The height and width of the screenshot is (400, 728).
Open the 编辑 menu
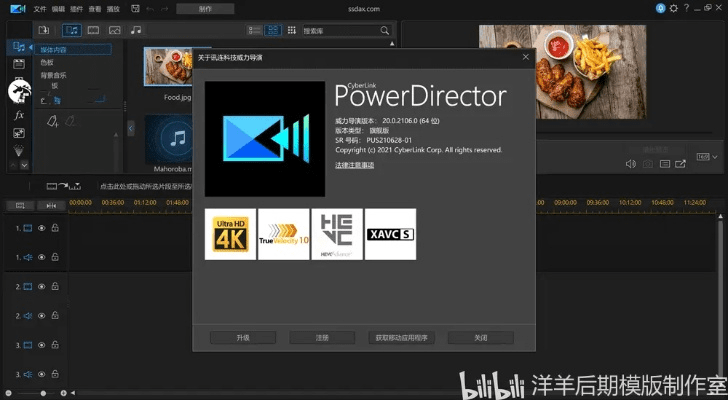click(58, 9)
